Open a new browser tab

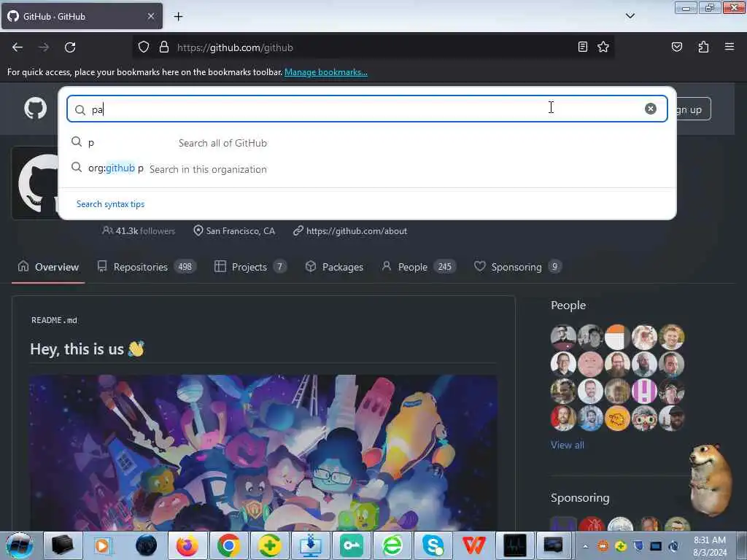coord(178,17)
